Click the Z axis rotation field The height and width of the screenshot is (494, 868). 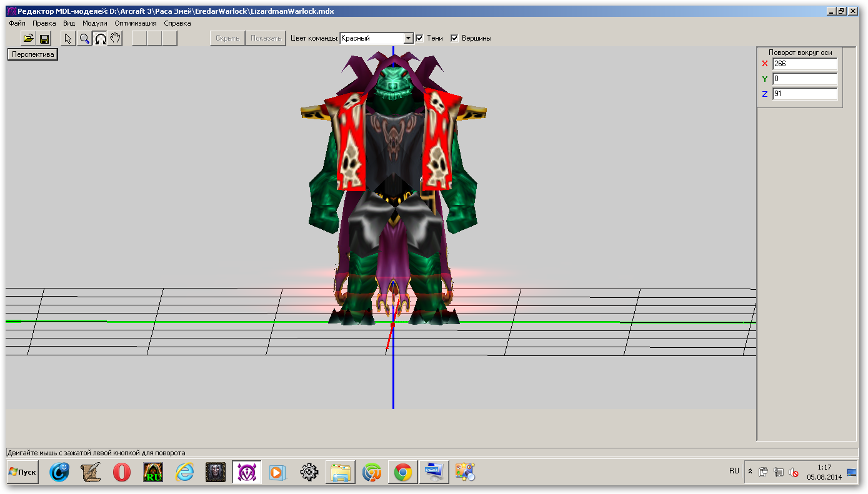(x=805, y=94)
